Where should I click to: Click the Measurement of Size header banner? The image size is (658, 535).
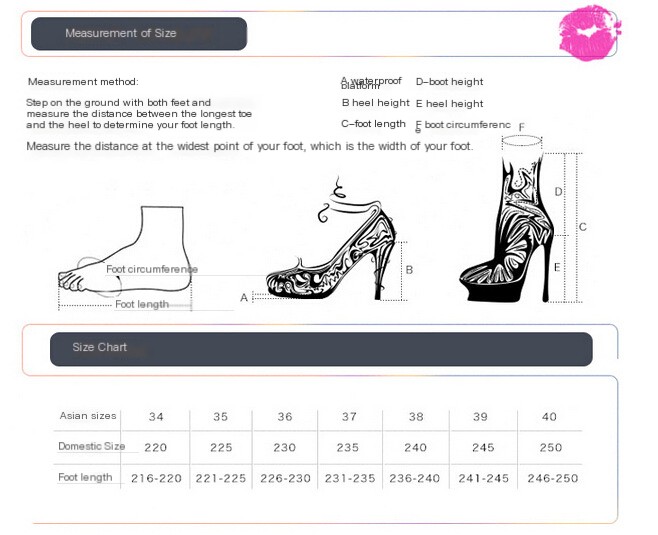(139, 34)
